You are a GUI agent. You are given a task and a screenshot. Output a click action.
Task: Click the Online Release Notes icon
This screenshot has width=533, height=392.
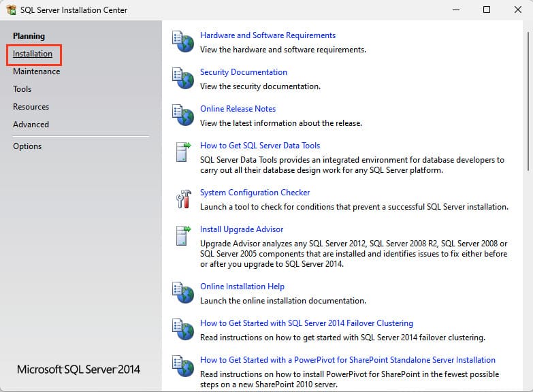(182, 116)
